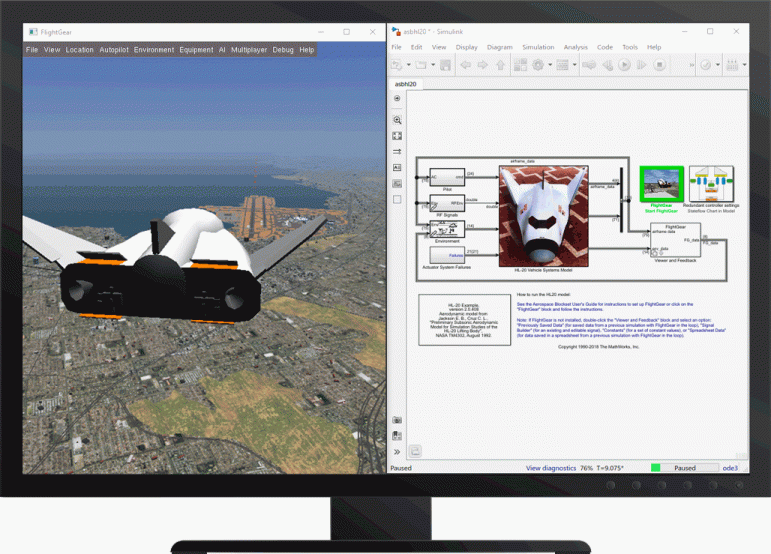Viewport: 771px width, 554px height.
Task: Toggle sample time display arrows icon
Action: pos(397,152)
